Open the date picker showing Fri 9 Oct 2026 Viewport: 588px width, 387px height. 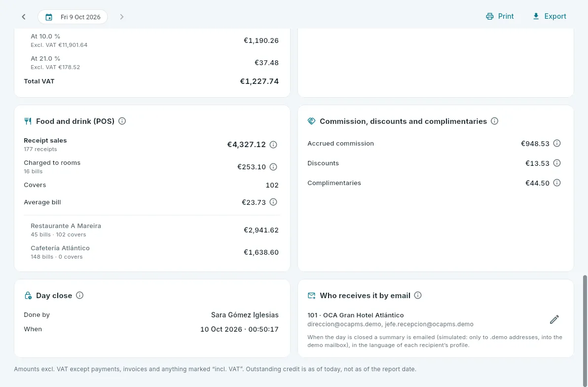[73, 17]
